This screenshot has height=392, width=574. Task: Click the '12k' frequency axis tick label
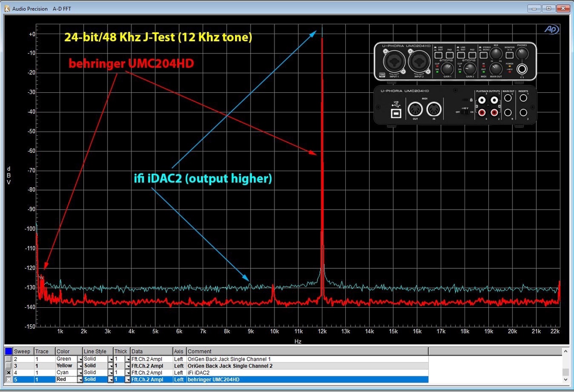(x=322, y=332)
